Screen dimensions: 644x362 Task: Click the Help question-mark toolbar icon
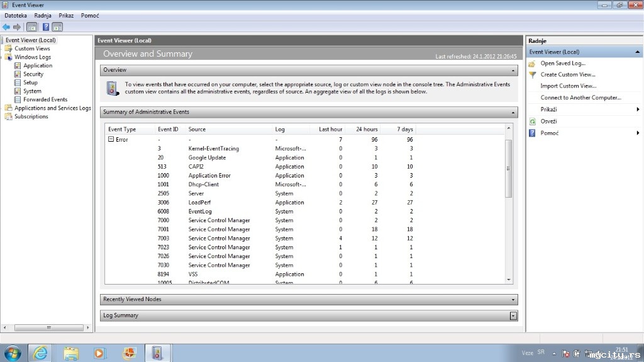46,27
